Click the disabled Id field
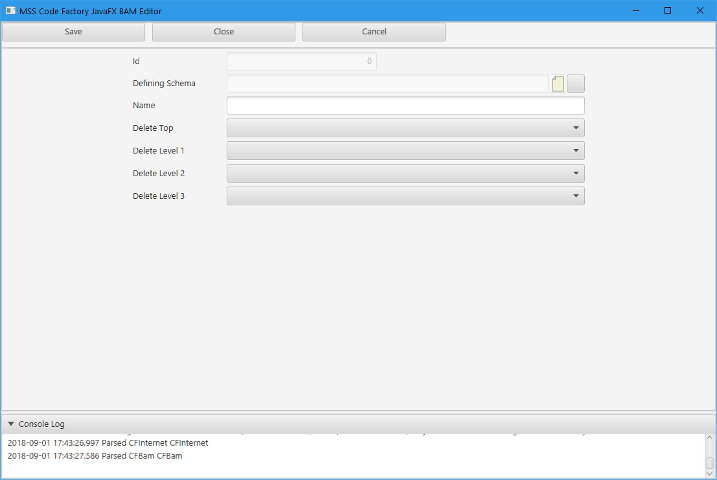Screen dimensions: 717x480 click(301, 62)
